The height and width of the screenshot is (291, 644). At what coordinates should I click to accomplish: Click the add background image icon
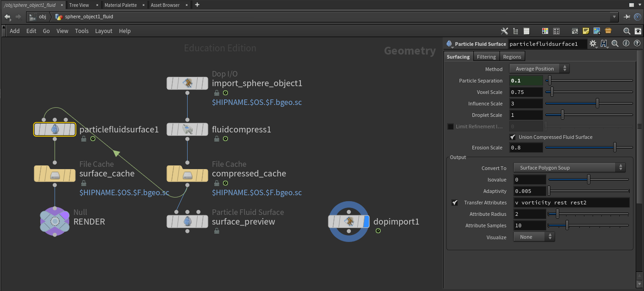[597, 31]
